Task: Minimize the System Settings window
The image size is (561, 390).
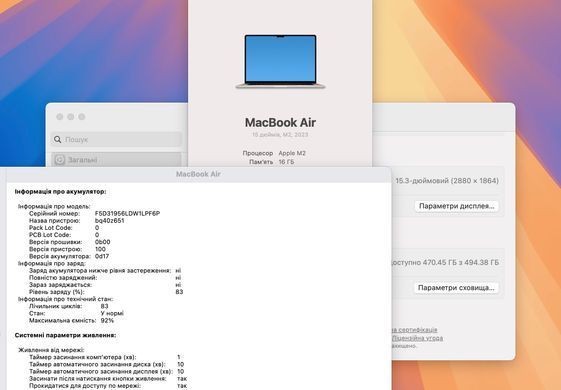Action: tap(71, 117)
